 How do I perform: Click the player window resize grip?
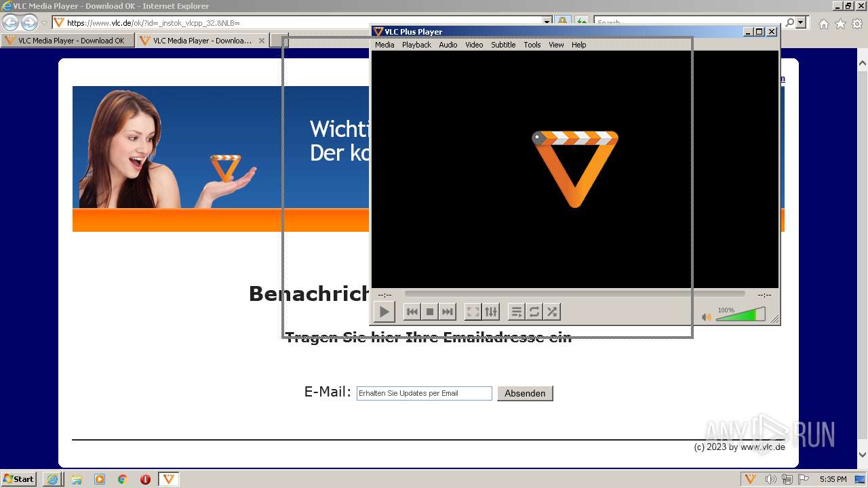click(774, 319)
